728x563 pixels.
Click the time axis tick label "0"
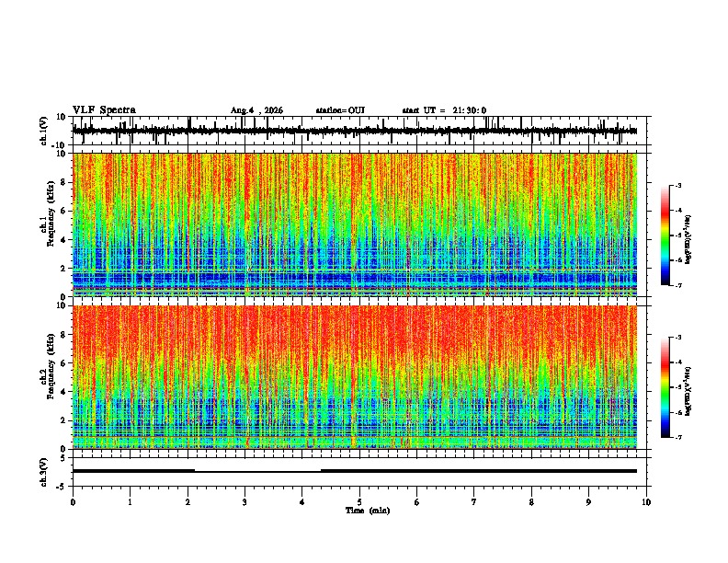coord(73,502)
